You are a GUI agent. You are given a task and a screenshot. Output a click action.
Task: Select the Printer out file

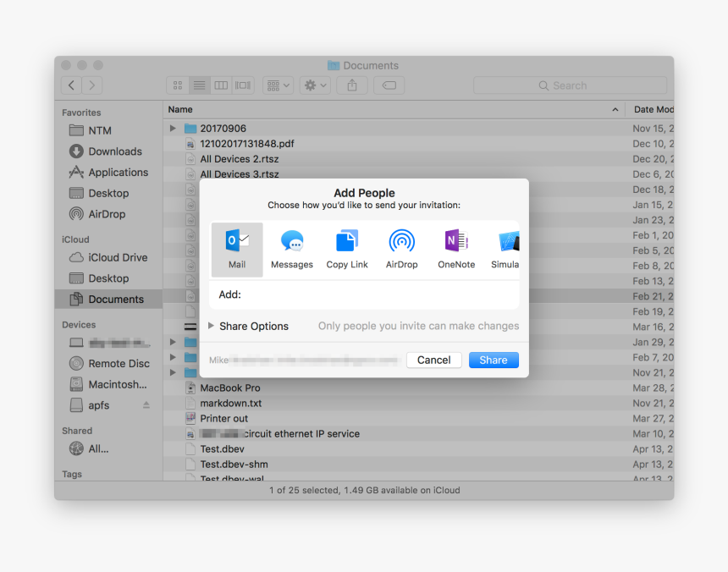[x=418, y=419]
